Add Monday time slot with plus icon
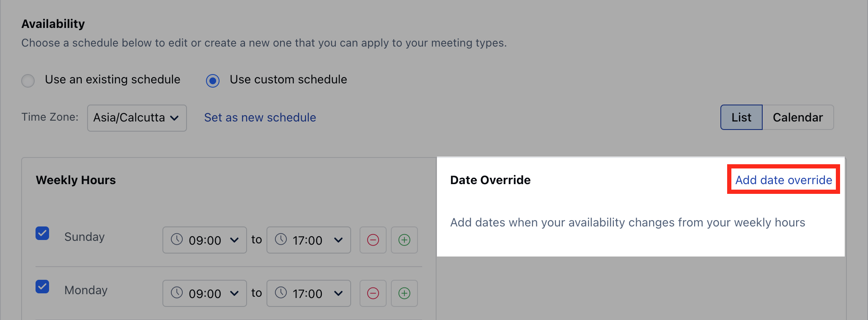868x320 pixels. (x=404, y=293)
